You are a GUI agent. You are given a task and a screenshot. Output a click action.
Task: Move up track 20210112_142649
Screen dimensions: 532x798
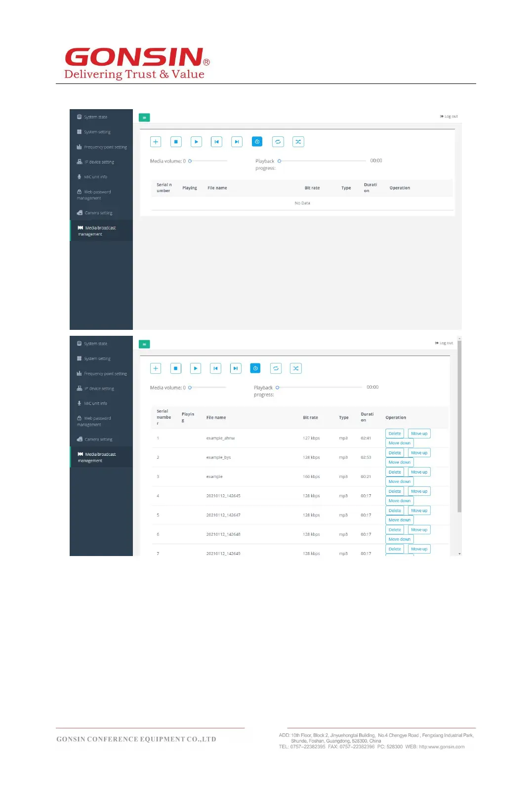point(419,549)
